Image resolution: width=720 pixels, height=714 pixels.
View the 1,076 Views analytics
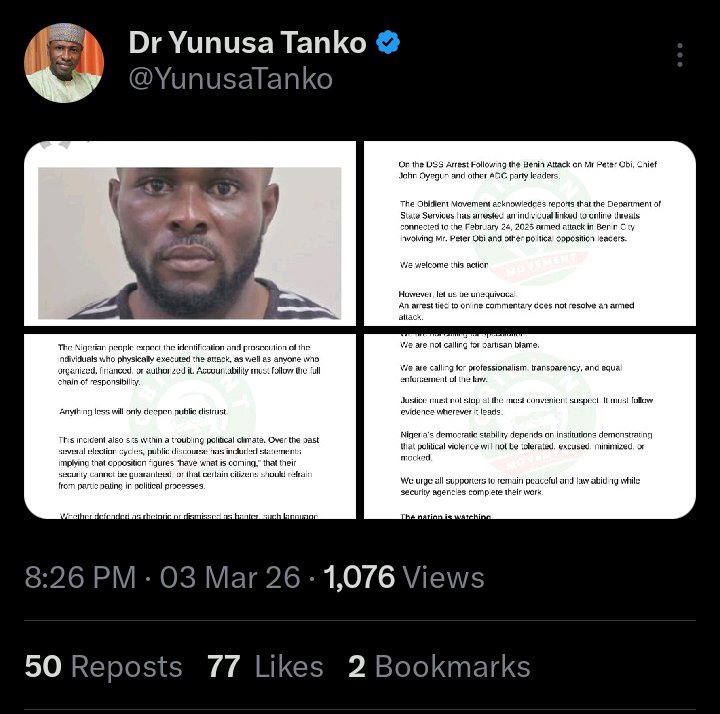tap(404, 577)
